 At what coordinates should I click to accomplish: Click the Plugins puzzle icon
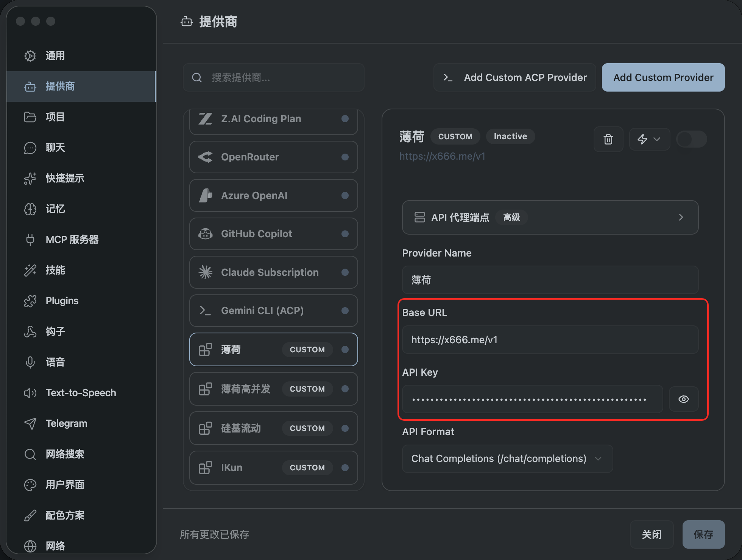pos(30,301)
